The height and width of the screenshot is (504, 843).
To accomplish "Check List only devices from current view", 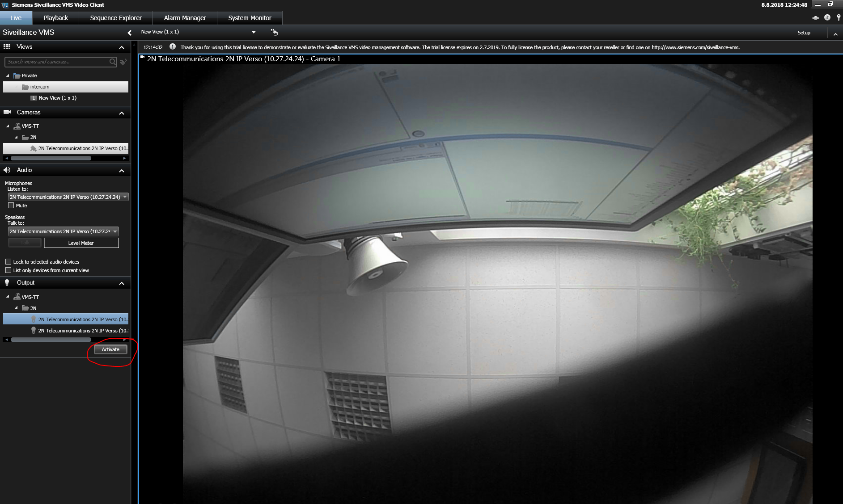I will (x=8, y=270).
